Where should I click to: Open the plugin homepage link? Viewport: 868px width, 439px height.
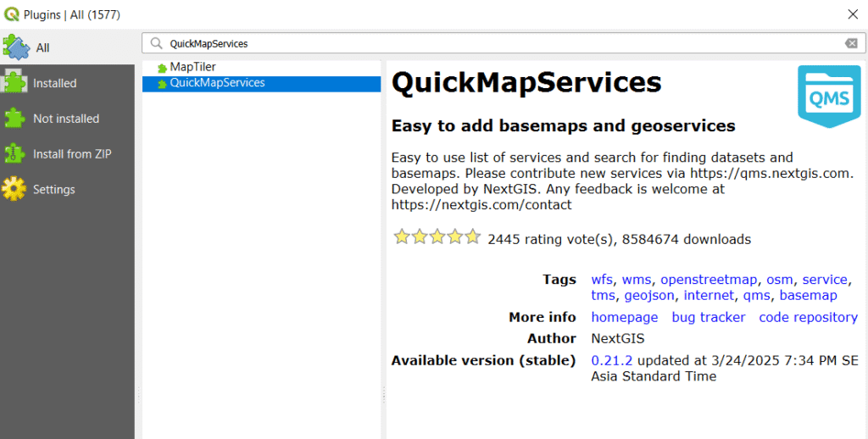coord(625,317)
